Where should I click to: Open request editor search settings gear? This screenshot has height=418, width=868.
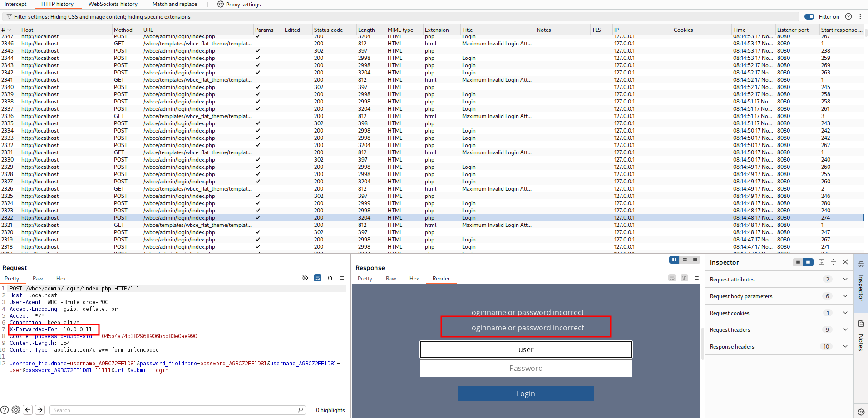16,410
